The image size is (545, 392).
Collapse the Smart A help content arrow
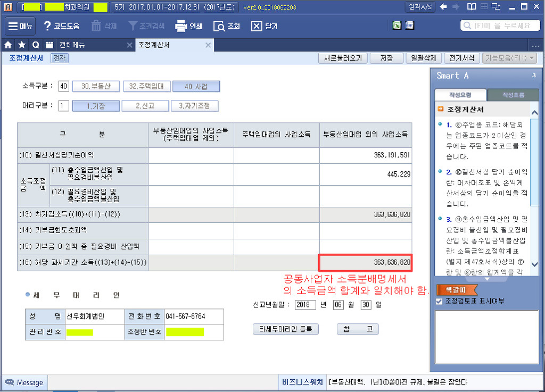[x=486, y=279]
